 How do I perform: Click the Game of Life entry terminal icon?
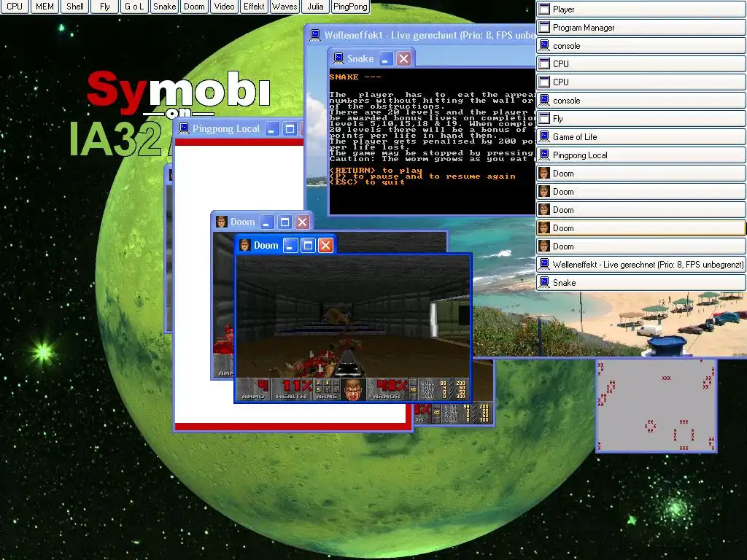544,136
